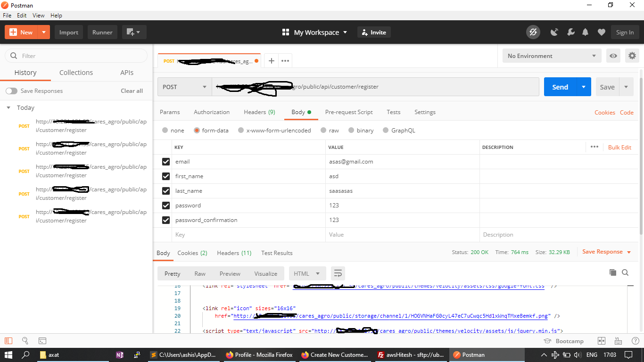Screen dimensions: 644x362
Task: Open the Postman console icon
Action: point(42,340)
